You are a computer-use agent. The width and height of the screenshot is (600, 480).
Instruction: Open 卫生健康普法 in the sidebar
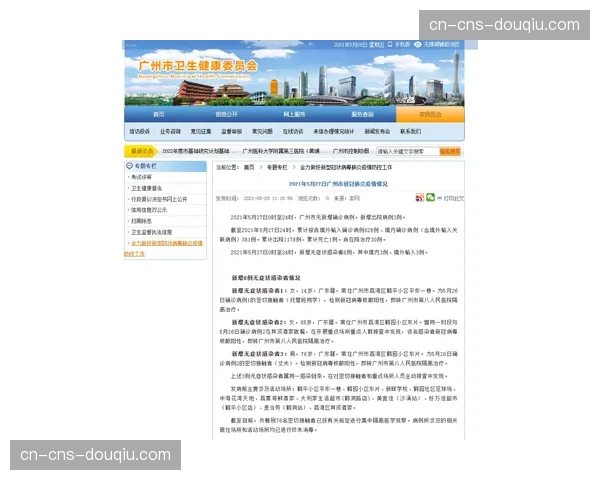point(147,188)
